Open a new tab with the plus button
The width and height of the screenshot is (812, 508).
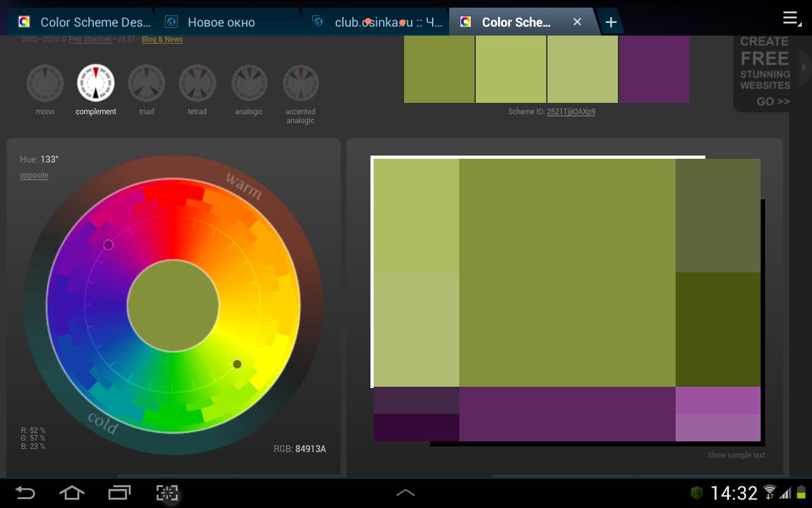coord(611,22)
